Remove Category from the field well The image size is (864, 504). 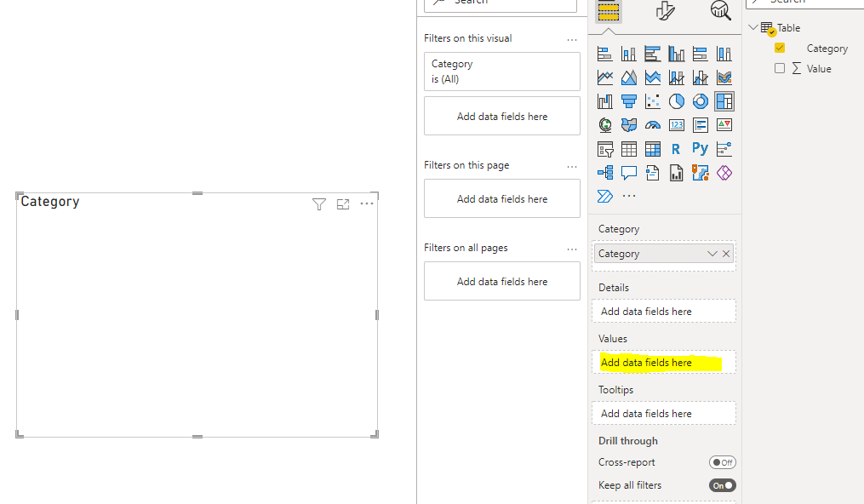(x=726, y=254)
